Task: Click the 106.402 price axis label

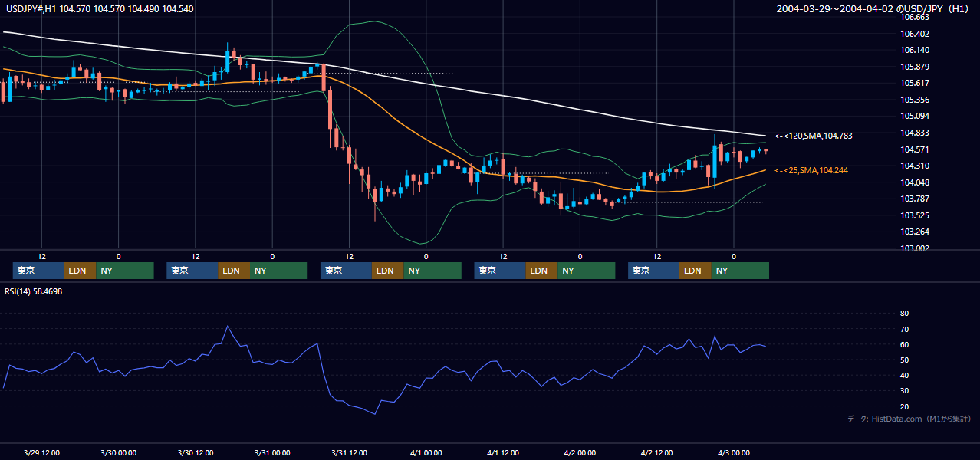Action: [x=916, y=34]
